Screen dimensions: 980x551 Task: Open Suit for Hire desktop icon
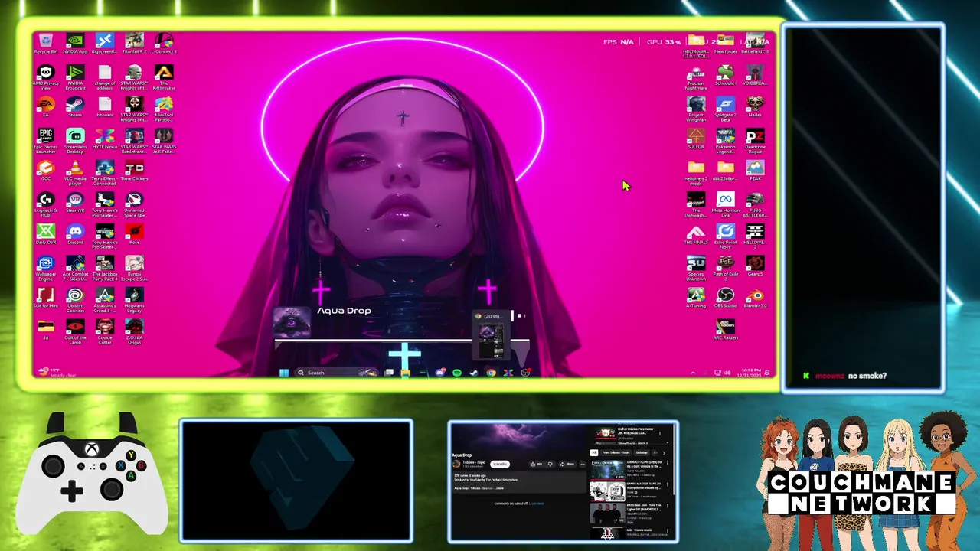[46, 298]
